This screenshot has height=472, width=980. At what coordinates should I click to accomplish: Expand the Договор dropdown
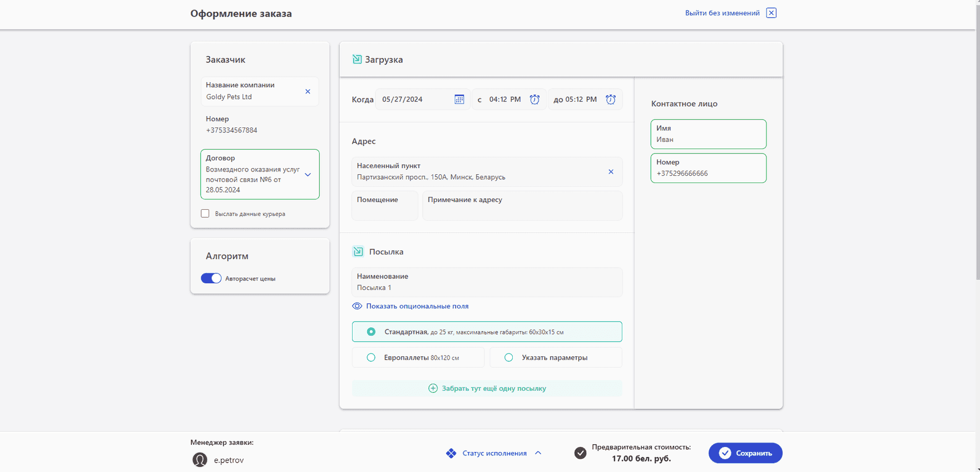point(308,174)
